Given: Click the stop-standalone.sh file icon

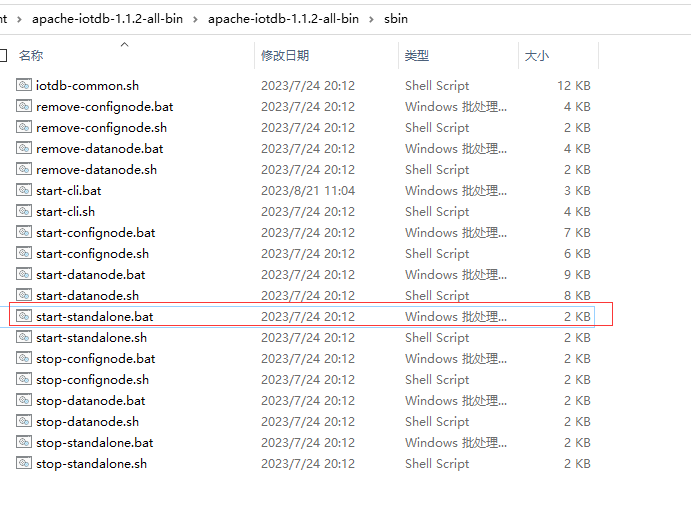Looking at the screenshot, I should (24, 463).
